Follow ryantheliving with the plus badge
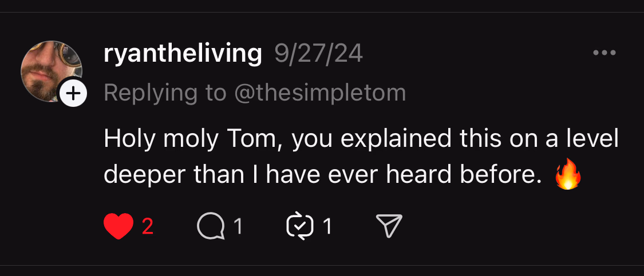644x276 pixels. coord(73,93)
